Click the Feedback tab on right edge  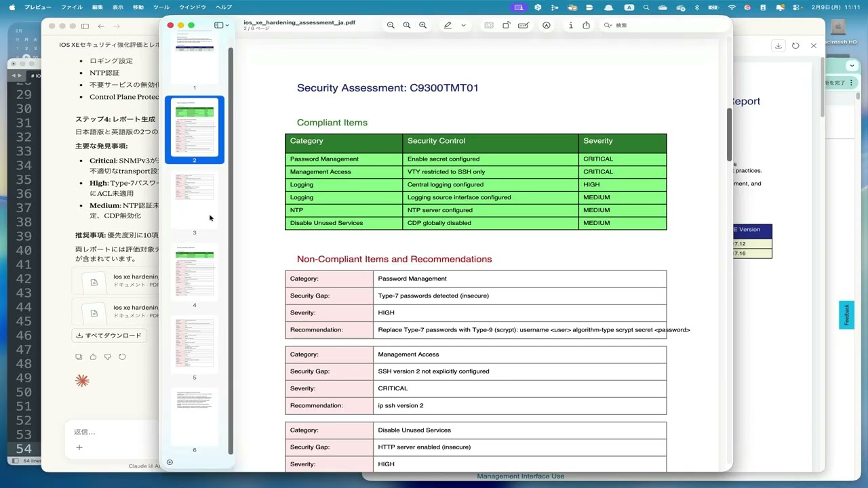point(846,315)
